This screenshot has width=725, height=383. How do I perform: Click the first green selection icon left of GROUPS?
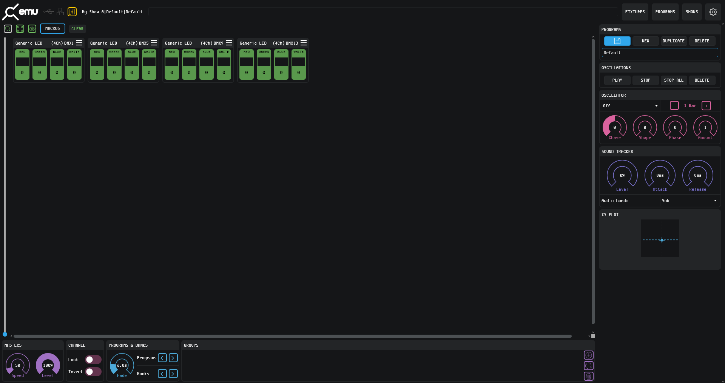20,29
